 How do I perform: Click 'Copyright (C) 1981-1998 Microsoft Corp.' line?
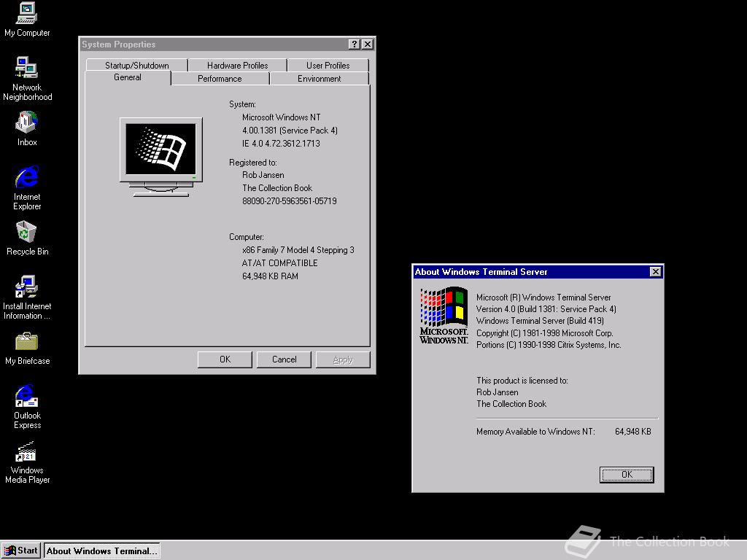(x=544, y=332)
